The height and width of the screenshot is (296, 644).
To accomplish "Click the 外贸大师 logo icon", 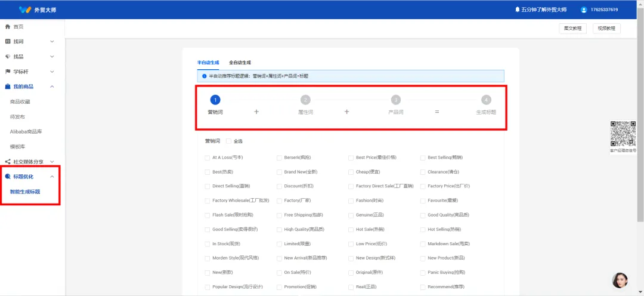I will pyautogui.click(x=26, y=10).
